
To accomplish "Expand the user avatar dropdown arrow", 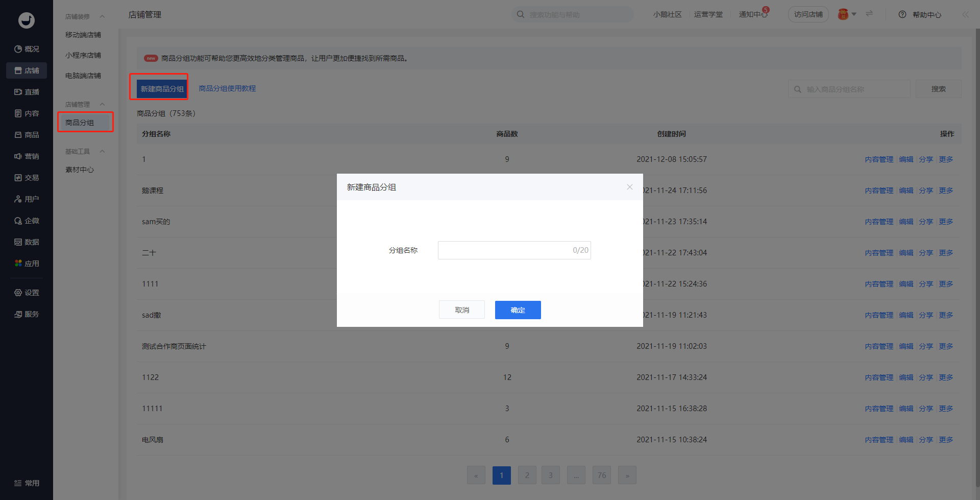I will tap(854, 14).
